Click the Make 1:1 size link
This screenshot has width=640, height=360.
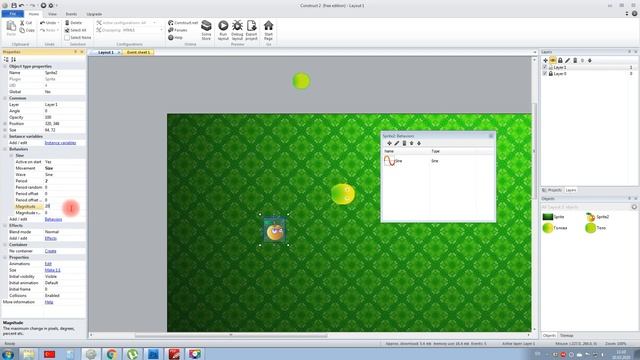click(53, 270)
